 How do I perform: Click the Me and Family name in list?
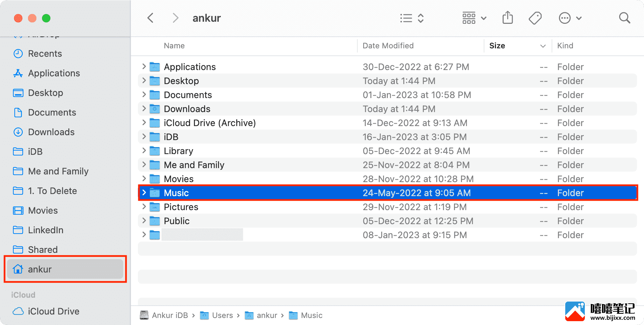(x=194, y=165)
